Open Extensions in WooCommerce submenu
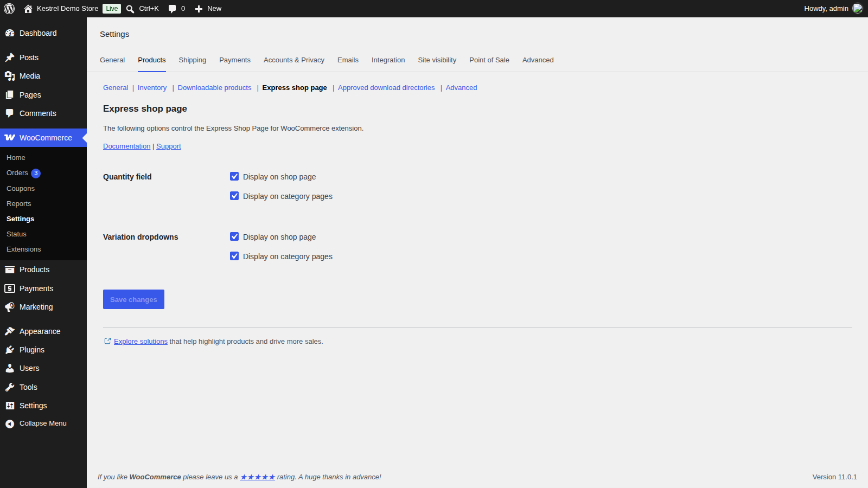Screen dimensions: 868x488 coord(24,249)
